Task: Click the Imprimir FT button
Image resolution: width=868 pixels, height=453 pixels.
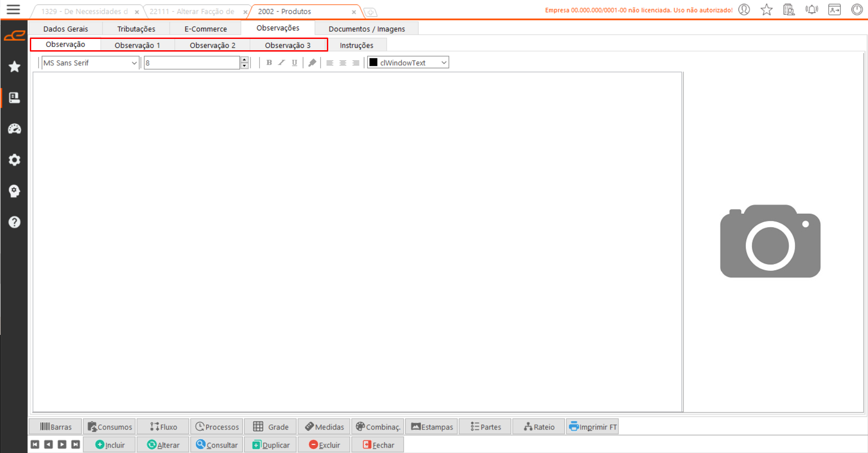Action: [592, 427]
